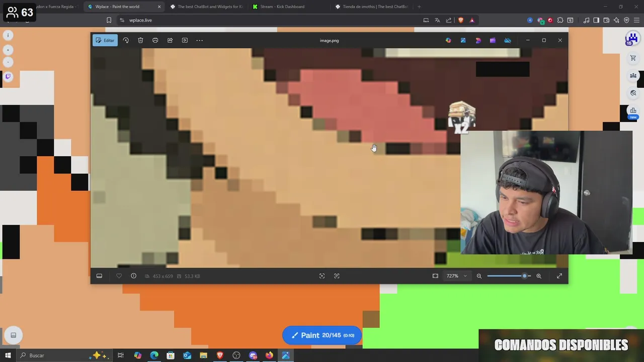Switch to Stream - Kick Dashboard tab
The width and height of the screenshot is (644, 362).
[x=289, y=7]
